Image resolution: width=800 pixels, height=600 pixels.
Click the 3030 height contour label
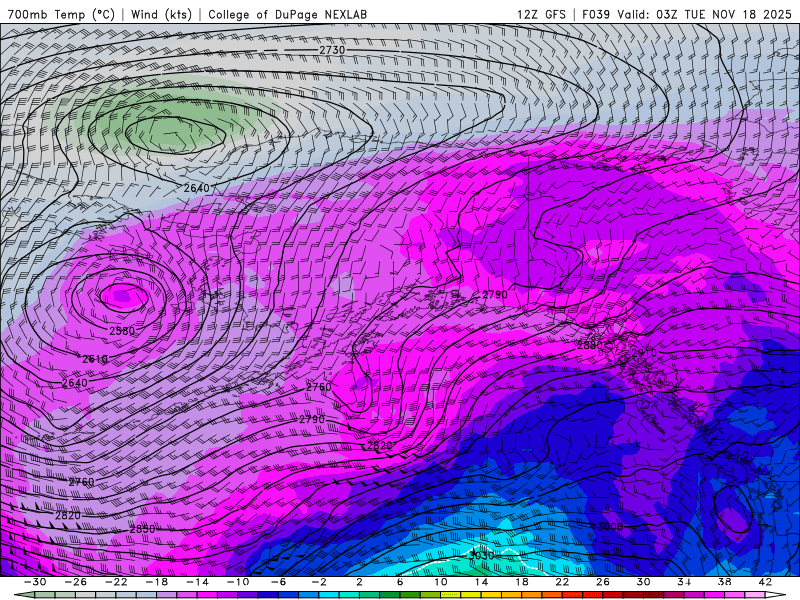(x=482, y=556)
